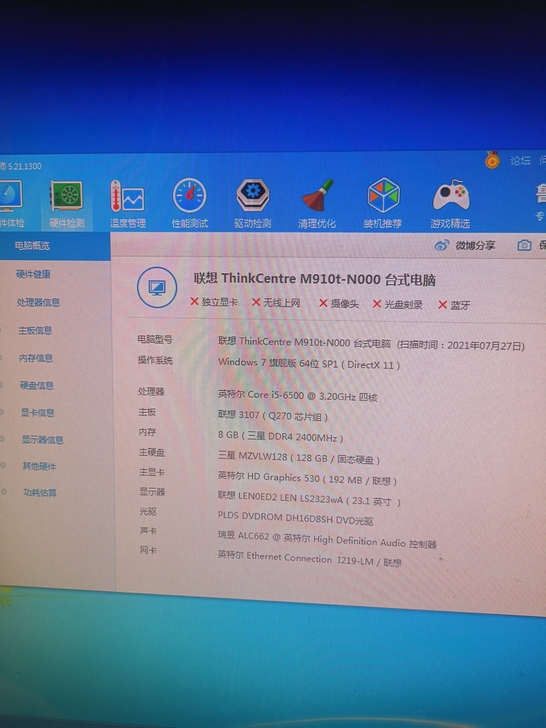
Task: Click the HD Graphics 530 graphics card value
Action: tap(307, 478)
